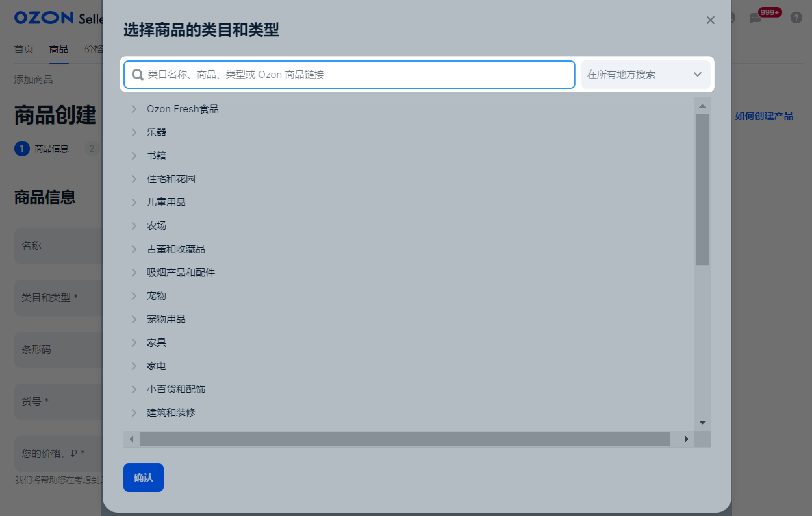812x516 pixels.
Task: Click the horizontal scrollbar thumb
Action: point(404,439)
